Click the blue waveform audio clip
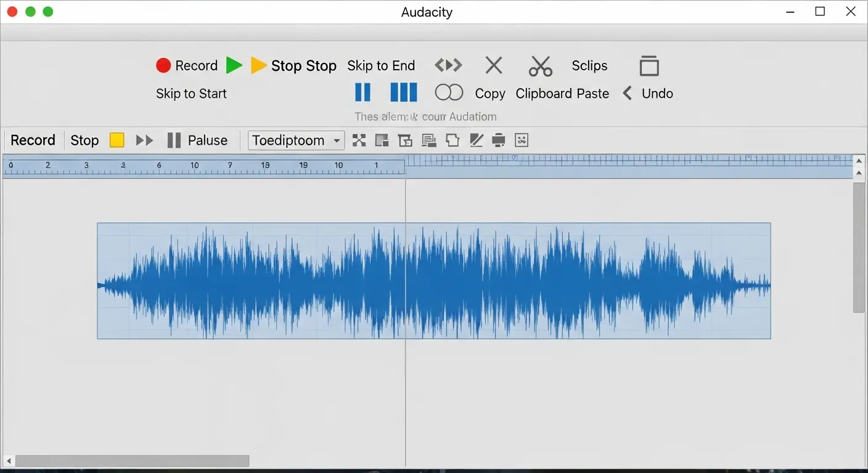The image size is (868, 473). [x=433, y=281]
